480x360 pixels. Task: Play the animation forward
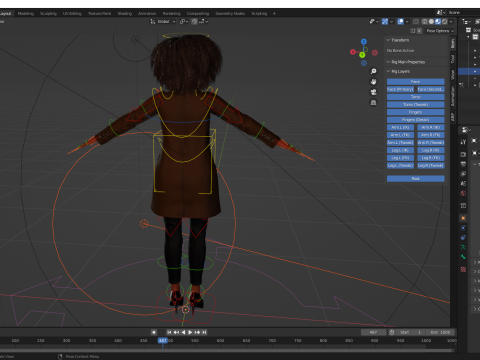190,332
